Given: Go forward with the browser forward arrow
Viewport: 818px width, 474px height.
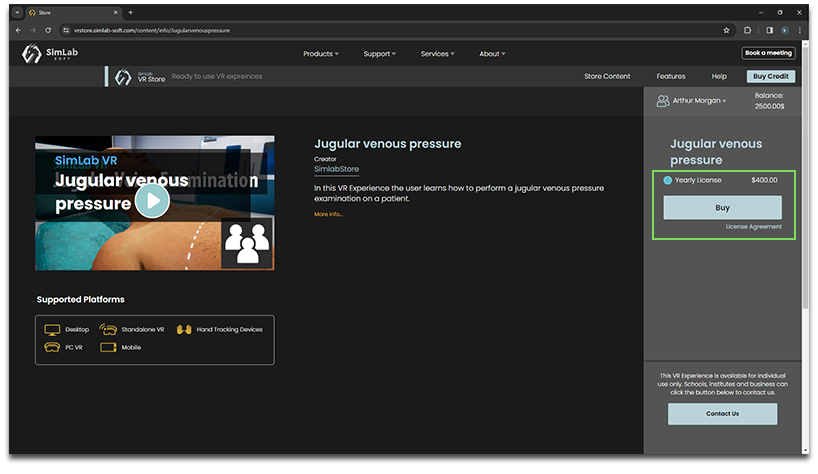Looking at the screenshot, I should [x=33, y=30].
